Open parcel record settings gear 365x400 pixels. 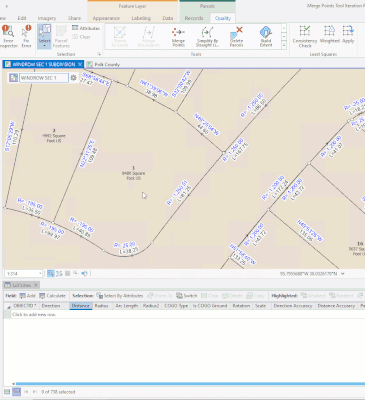tap(73, 78)
